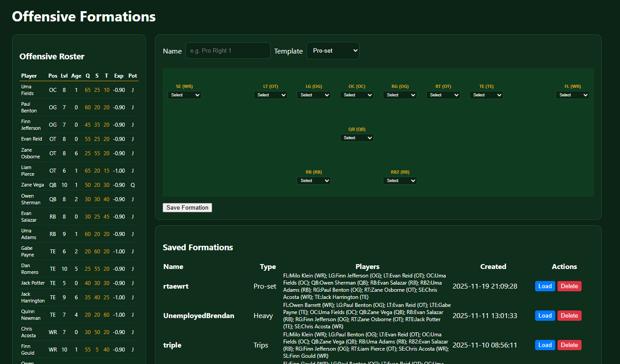
Task: Open the OC (OC) center select dropdown
Action: click(x=357, y=95)
